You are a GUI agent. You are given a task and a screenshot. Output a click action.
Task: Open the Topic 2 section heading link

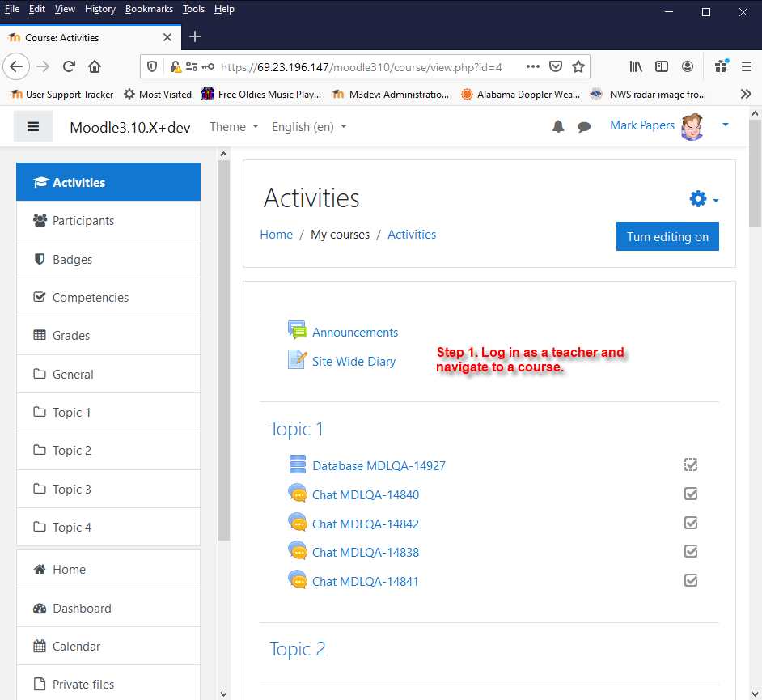pyautogui.click(x=298, y=650)
